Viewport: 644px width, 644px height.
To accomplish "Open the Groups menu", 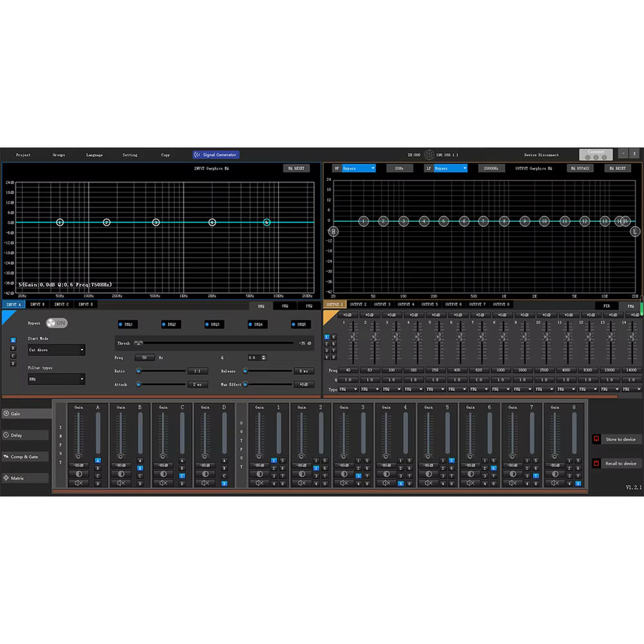I will [x=59, y=155].
